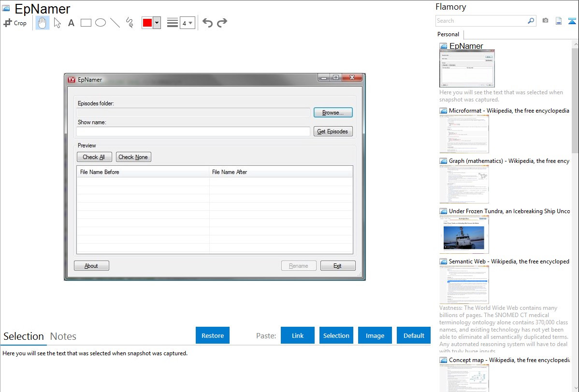Switch to the Notes tab
This screenshot has height=392, width=579.
63,336
